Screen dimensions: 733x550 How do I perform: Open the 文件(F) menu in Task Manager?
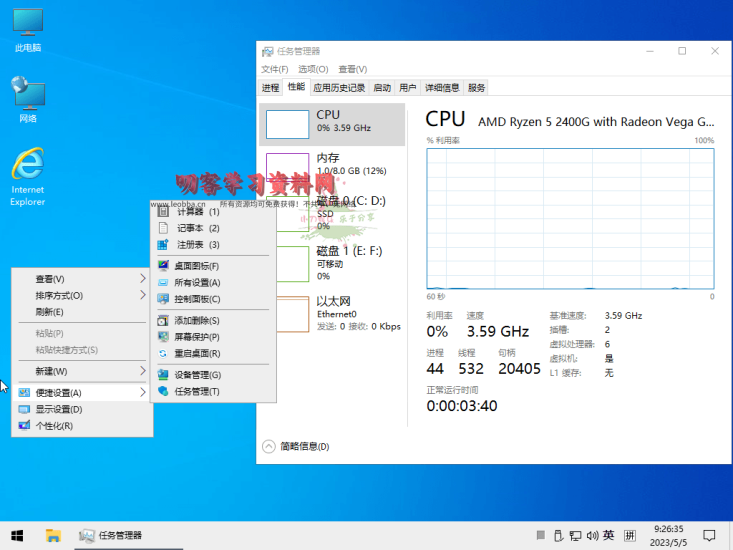(274, 69)
